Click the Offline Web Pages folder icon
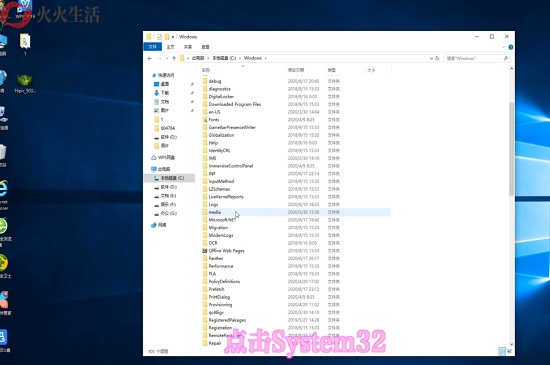The height and width of the screenshot is (365, 550). coord(205,251)
